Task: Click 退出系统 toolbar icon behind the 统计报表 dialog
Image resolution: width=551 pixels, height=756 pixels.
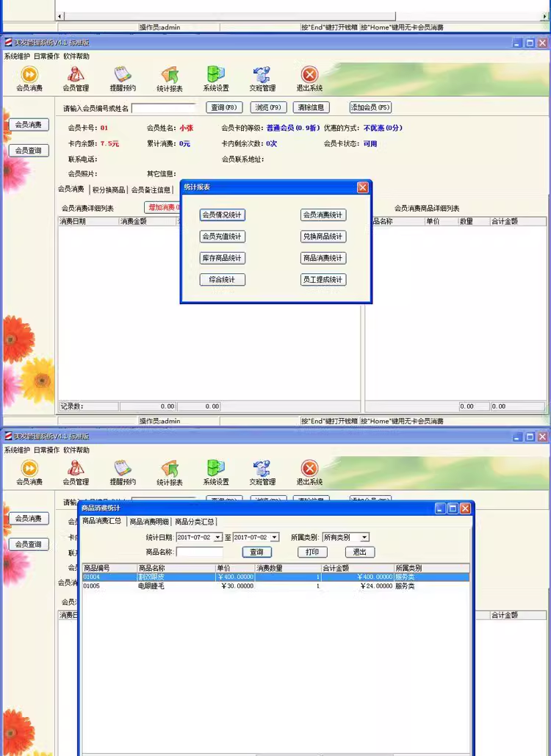Action: pos(309,79)
